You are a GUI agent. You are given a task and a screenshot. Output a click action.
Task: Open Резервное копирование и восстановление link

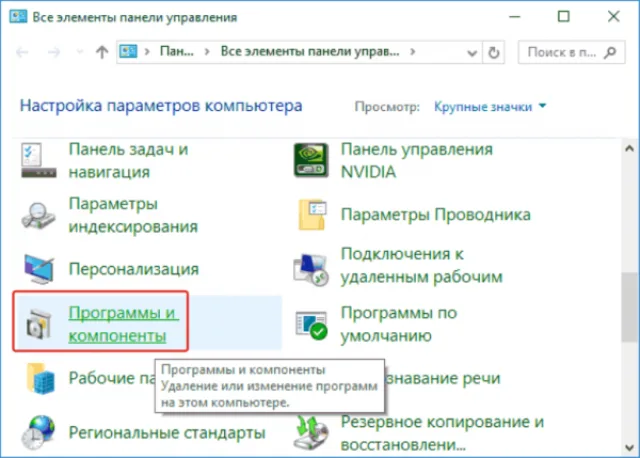point(442,433)
